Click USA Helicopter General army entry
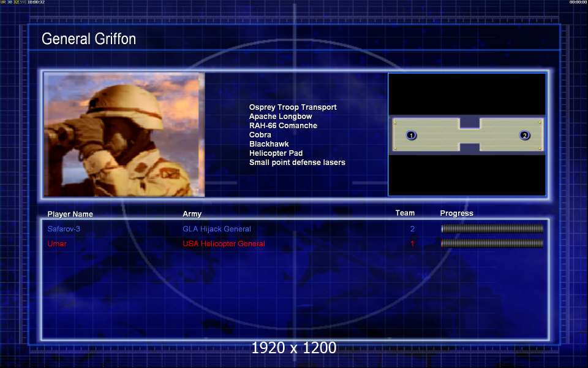This screenshot has width=588, height=368. 224,243
